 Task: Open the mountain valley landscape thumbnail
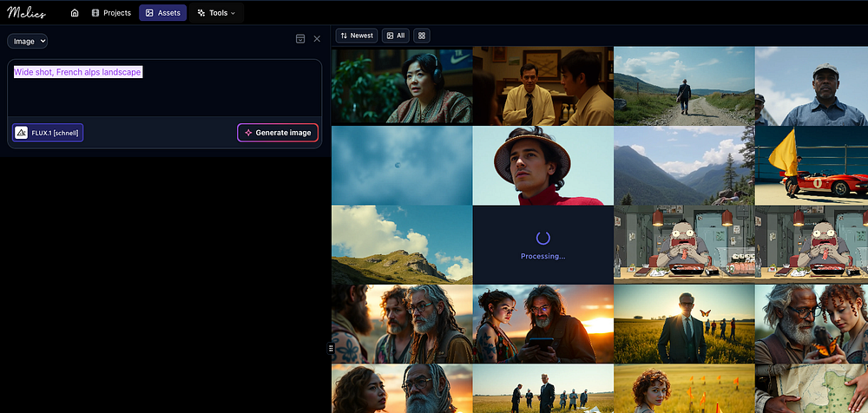tap(684, 165)
